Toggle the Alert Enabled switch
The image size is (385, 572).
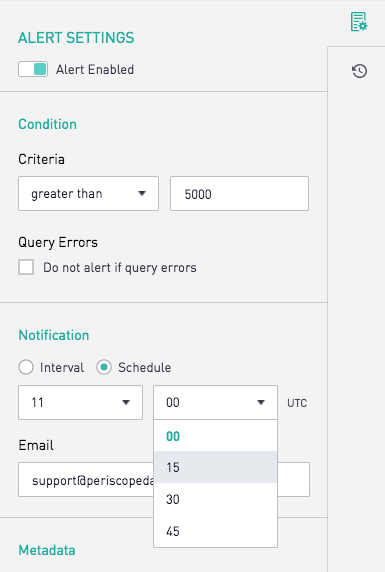(x=33, y=69)
